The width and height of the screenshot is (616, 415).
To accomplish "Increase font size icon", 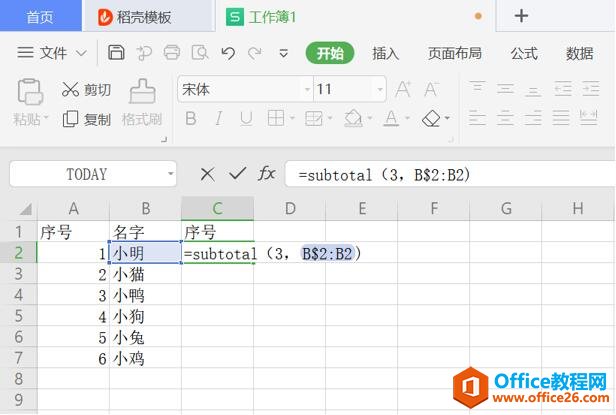I will (x=403, y=89).
